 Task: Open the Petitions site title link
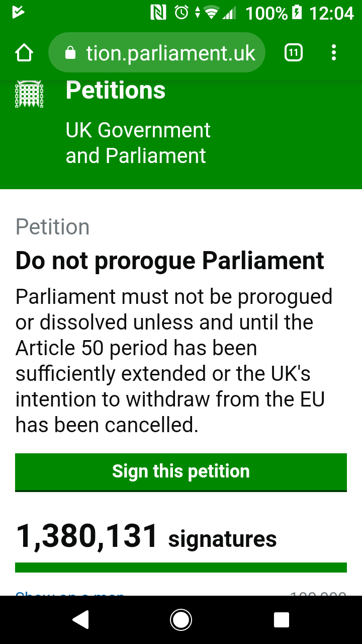[x=116, y=91]
